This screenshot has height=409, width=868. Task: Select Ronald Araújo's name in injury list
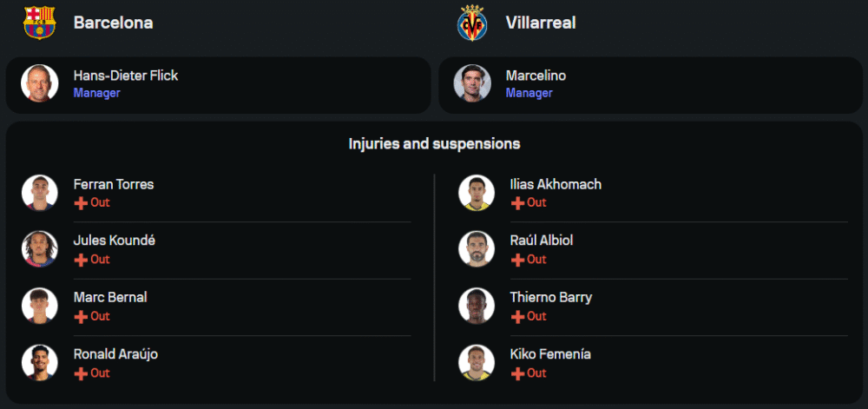click(115, 354)
